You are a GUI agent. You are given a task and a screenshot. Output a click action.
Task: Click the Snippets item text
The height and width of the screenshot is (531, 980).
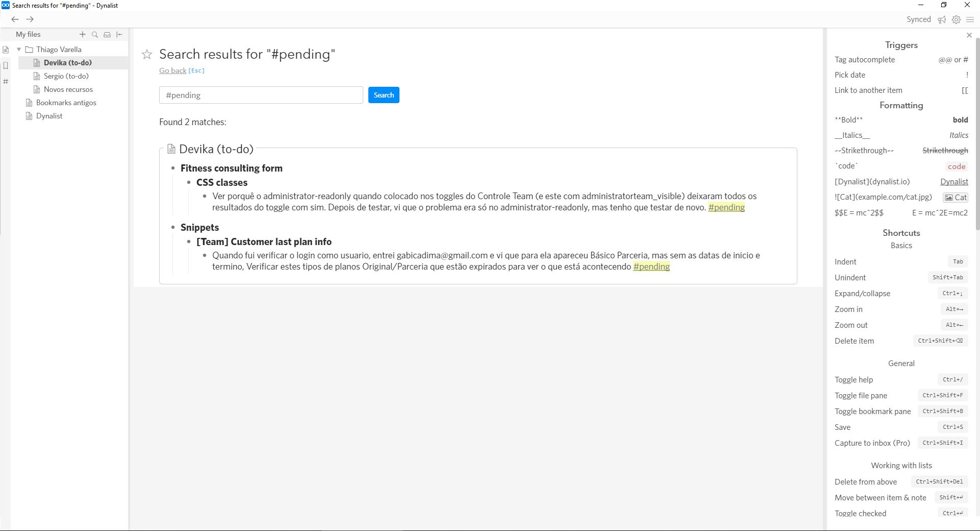[x=199, y=228]
